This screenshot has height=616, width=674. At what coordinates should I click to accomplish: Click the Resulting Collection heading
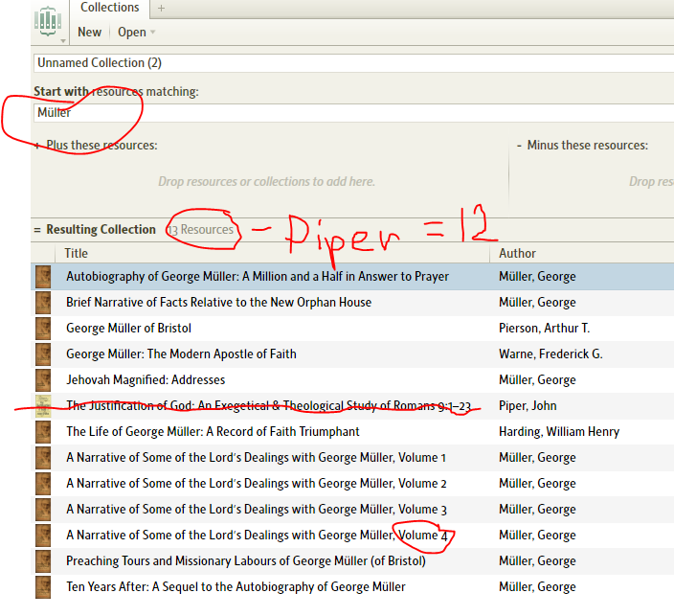tap(101, 229)
